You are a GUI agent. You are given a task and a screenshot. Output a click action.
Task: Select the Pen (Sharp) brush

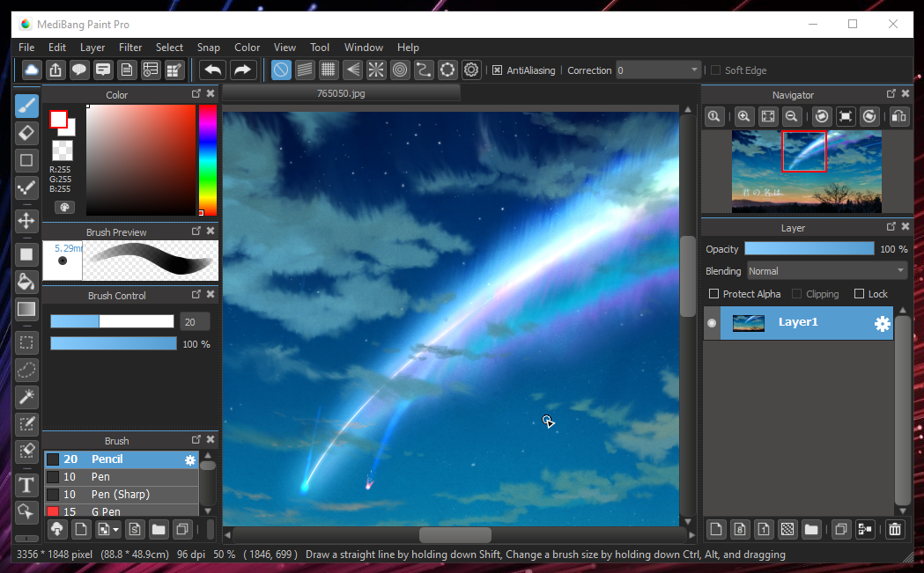click(x=122, y=494)
